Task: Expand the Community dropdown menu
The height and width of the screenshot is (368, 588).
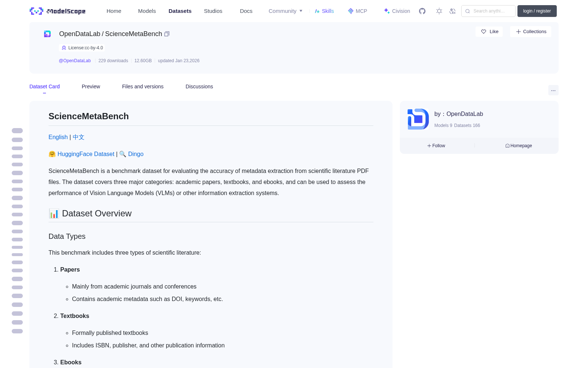Action: coord(286,11)
